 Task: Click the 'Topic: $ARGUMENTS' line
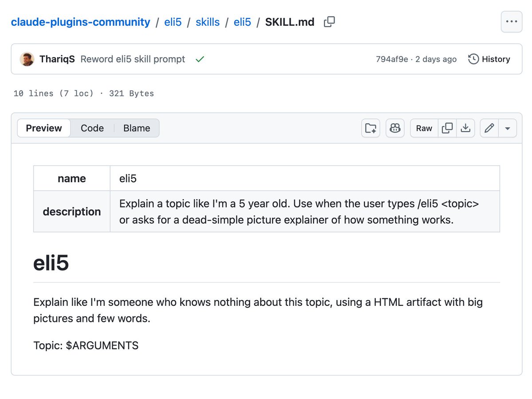[86, 345]
